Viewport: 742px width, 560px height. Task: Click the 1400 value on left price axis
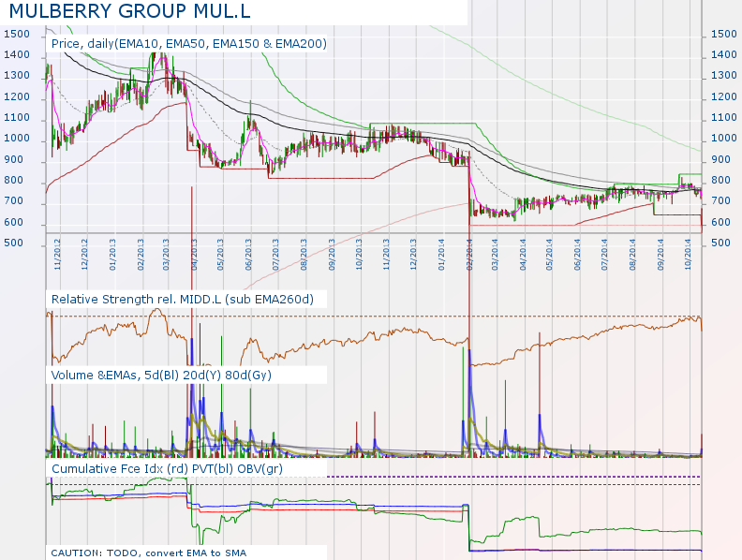click(x=17, y=55)
